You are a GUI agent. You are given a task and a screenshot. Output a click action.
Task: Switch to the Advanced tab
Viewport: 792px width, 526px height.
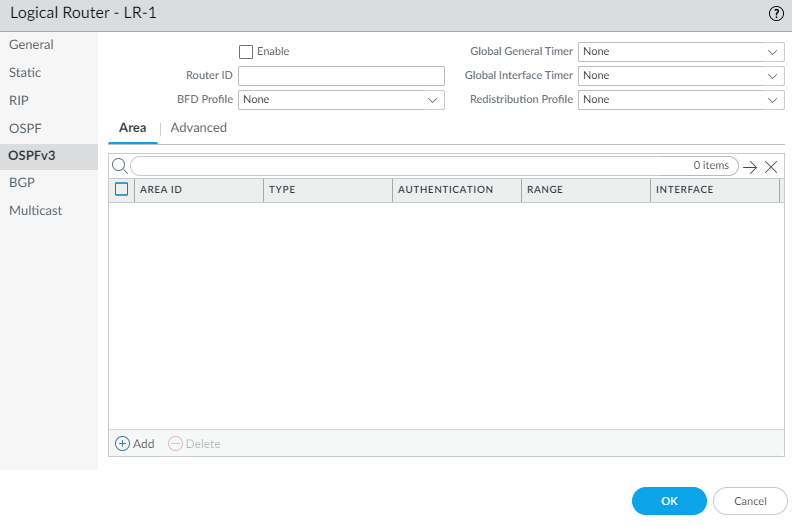click(x=199, y=128)
